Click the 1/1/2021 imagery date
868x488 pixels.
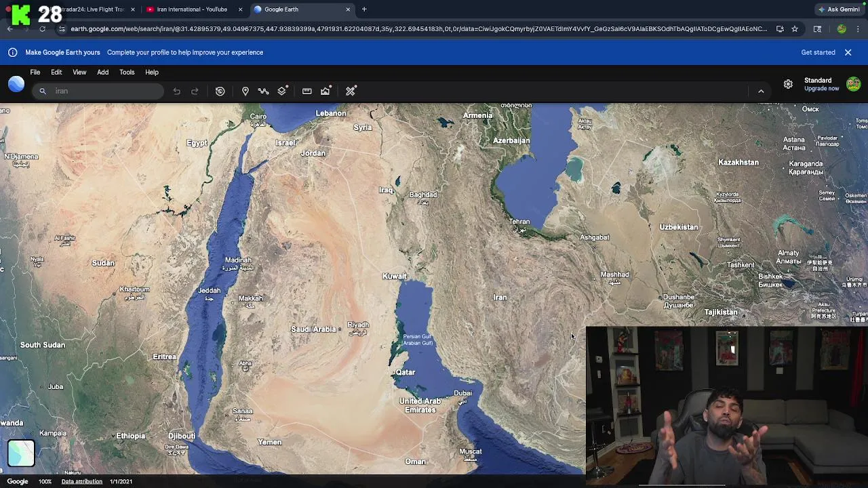click(121, 481)
